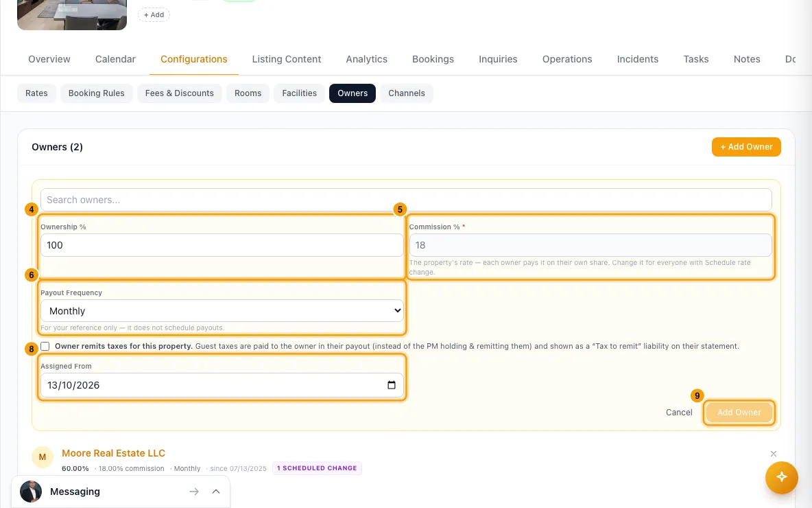Switch to the Calendar tab
This screenshot has width=812, height=508.
pos(115,59)
